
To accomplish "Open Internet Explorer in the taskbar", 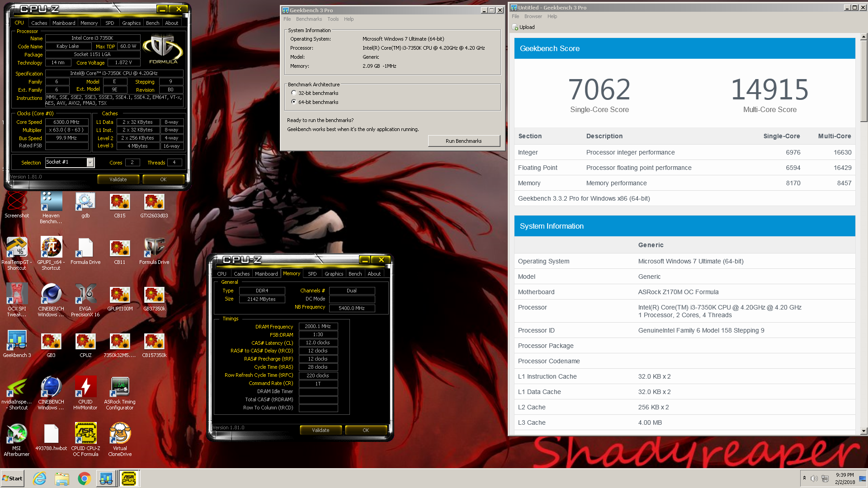I will pos(40,479).
